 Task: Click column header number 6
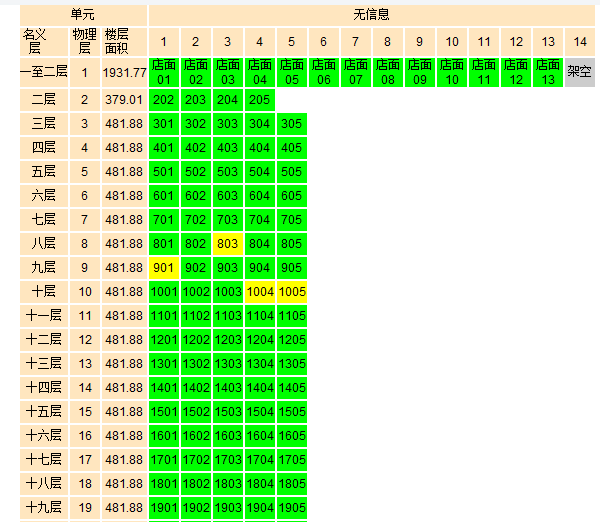click(324, 42)
